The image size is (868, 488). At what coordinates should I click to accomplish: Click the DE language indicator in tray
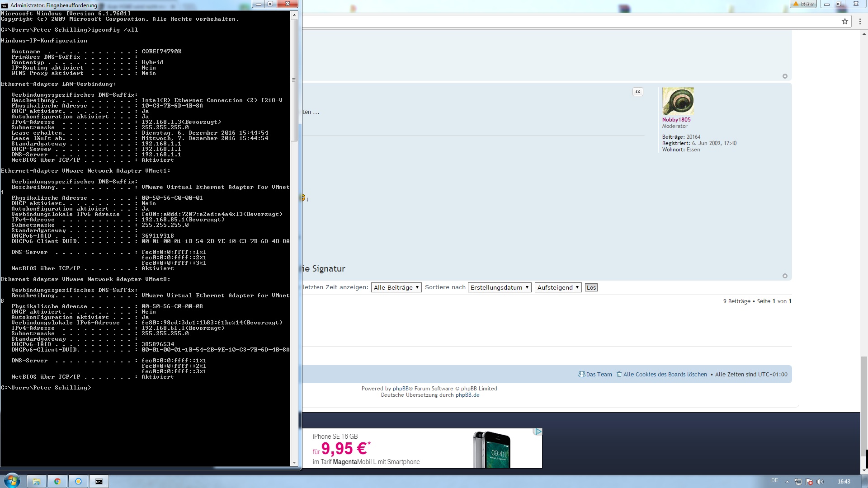pos(774,481)
